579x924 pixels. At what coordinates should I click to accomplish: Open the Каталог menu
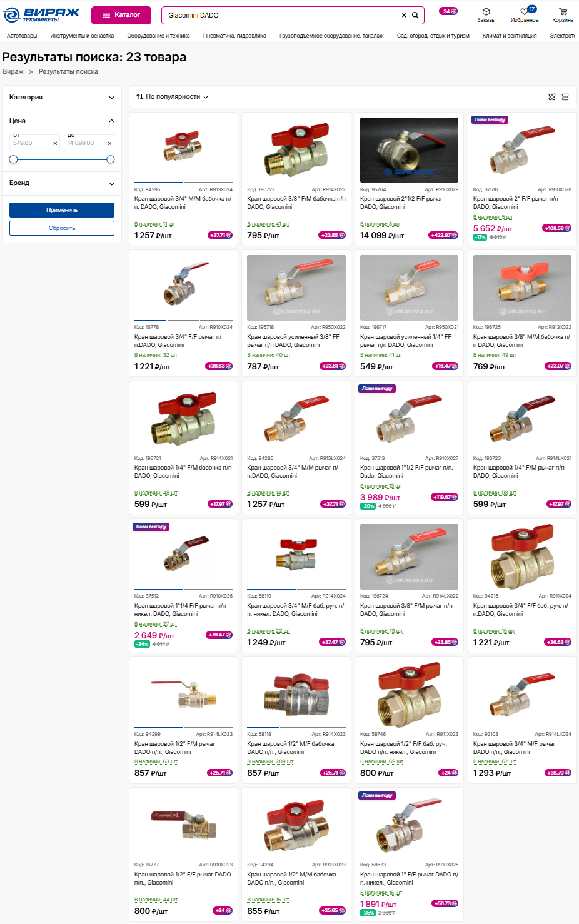[x=121, y=15]
